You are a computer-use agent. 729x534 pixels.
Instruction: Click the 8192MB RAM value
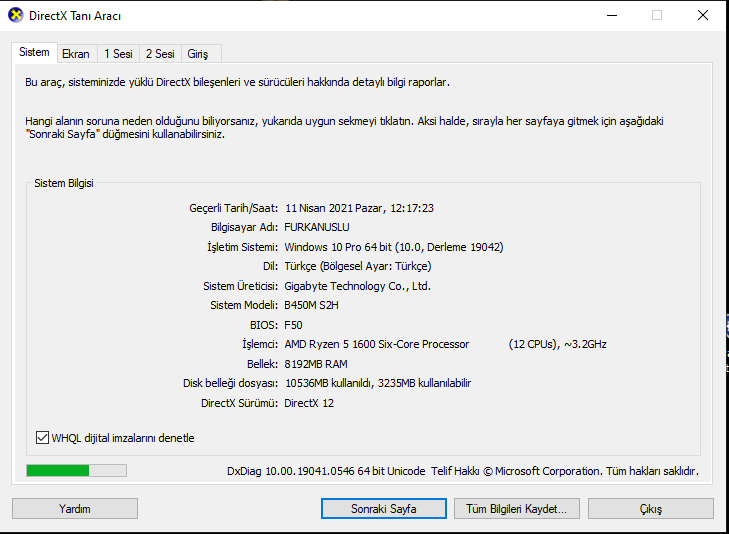316,364
